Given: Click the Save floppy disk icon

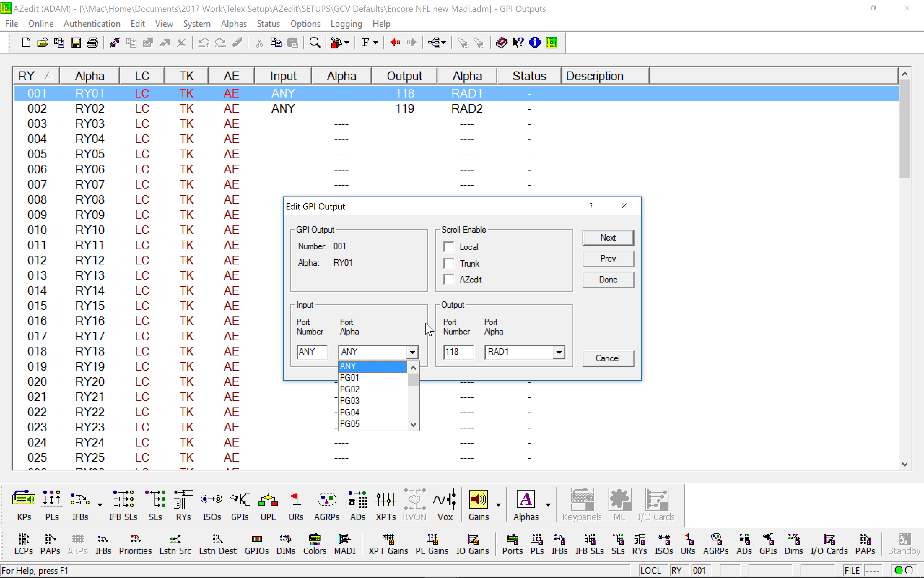Looking at the screenshot, I should click(76, 42).
